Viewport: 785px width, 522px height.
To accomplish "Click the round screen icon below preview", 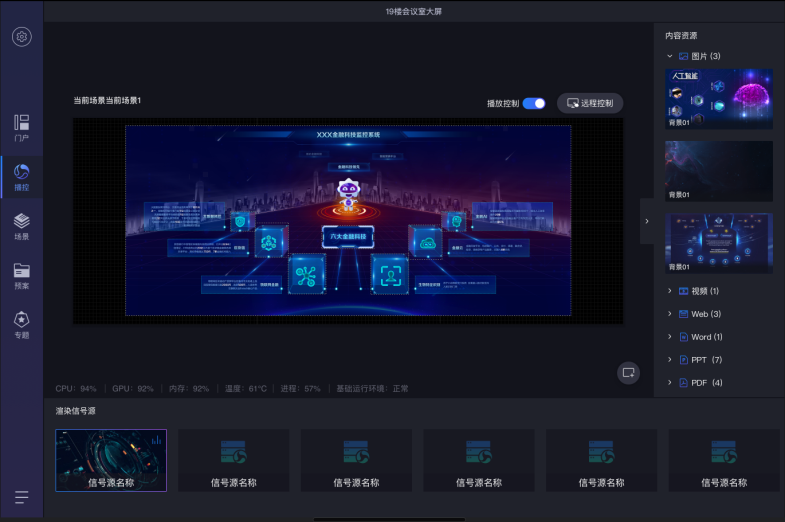I will pyautogui.click(x=628, y=372).
